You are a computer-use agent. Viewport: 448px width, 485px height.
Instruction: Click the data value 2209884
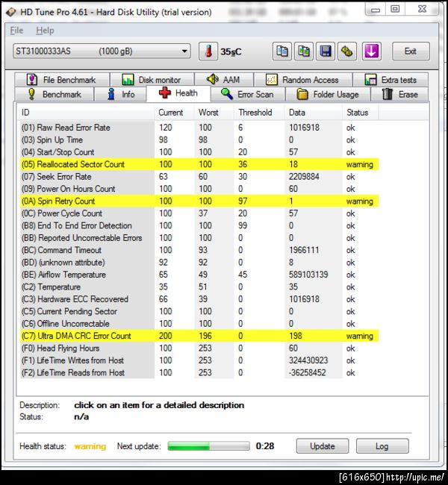tap(304, 177)
